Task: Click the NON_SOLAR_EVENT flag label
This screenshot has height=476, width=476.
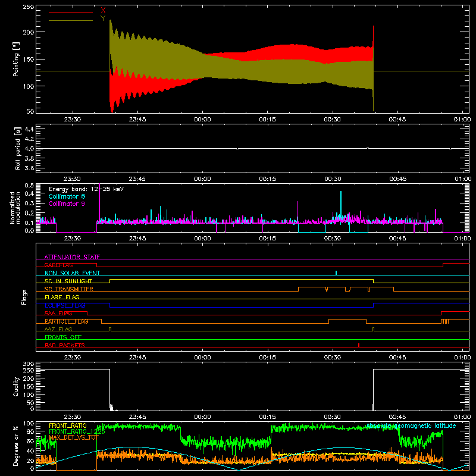Action: pos(72,273)
